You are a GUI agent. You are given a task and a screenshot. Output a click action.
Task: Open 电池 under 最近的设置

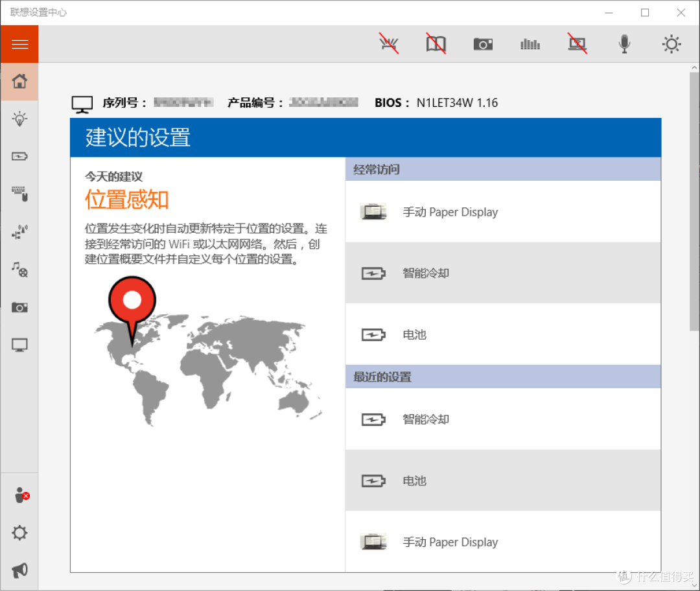tap(503, 480)
